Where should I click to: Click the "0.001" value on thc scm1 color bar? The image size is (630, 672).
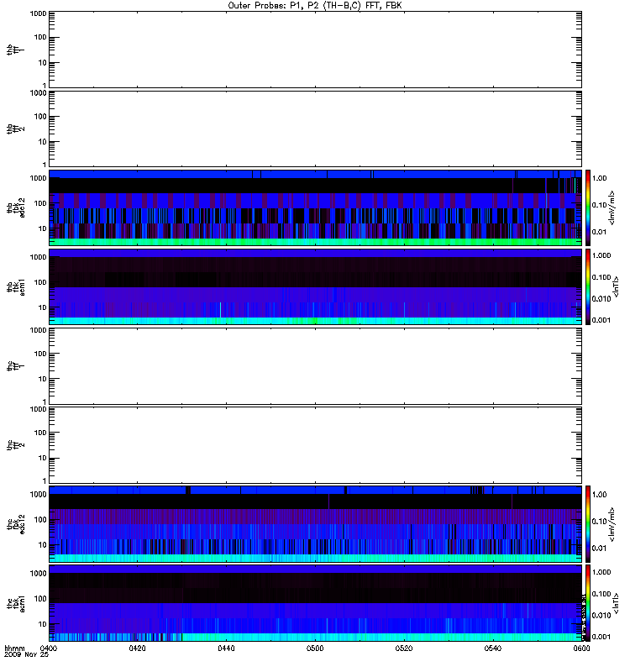[x=601, y=637]
